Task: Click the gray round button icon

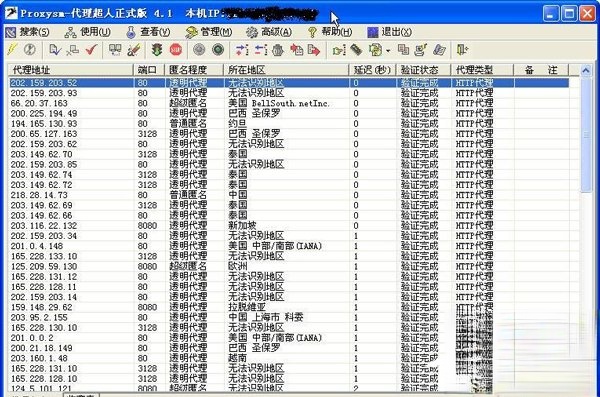Action: click(199, 50)
